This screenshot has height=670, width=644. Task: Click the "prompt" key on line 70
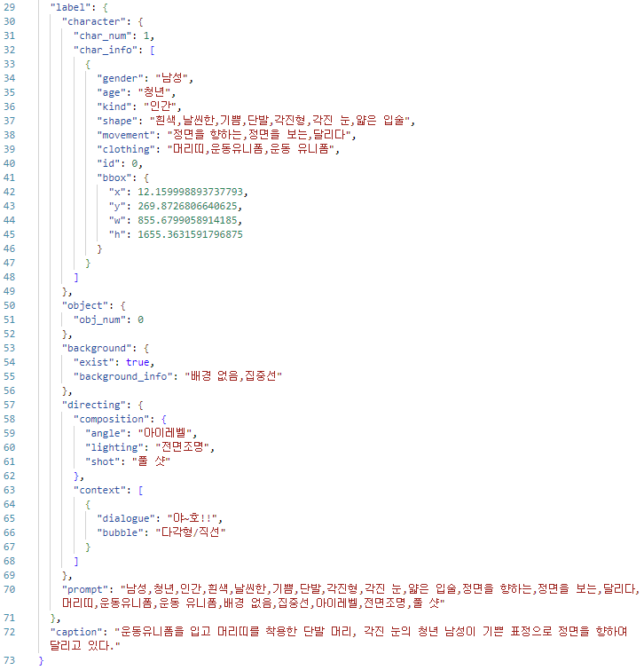point(85,589)
